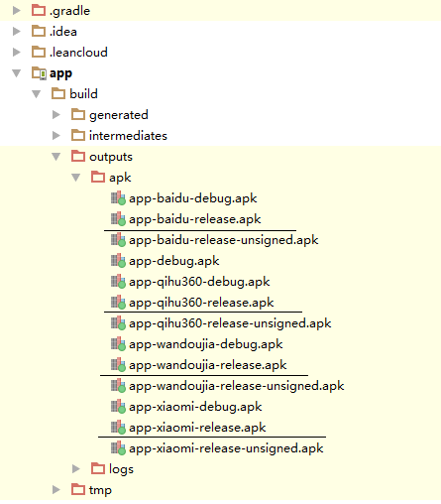The width and height of the screenshot is (441, 504).
Task: Click the outputs folder icon
Action: pyautogui.click(x=78, y=157)
